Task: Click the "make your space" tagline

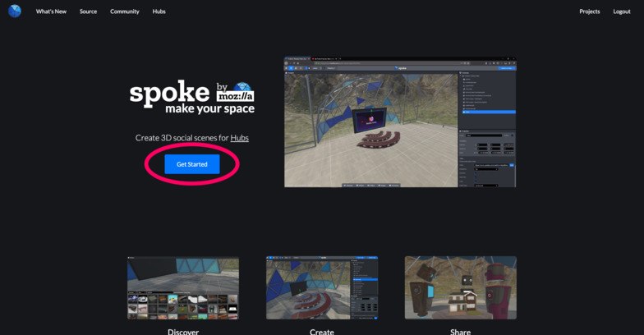Action: [x=210, y=108]
